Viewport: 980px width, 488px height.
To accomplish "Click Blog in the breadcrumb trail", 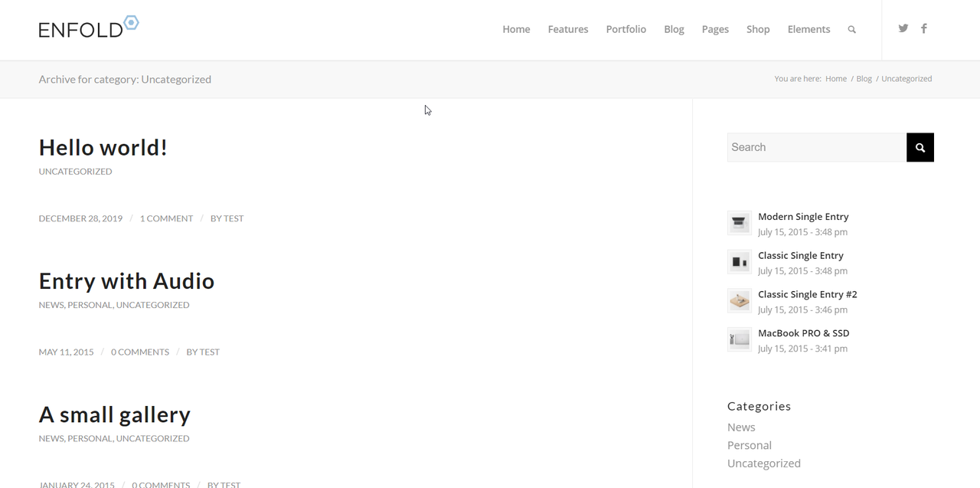I will point(864,79).
